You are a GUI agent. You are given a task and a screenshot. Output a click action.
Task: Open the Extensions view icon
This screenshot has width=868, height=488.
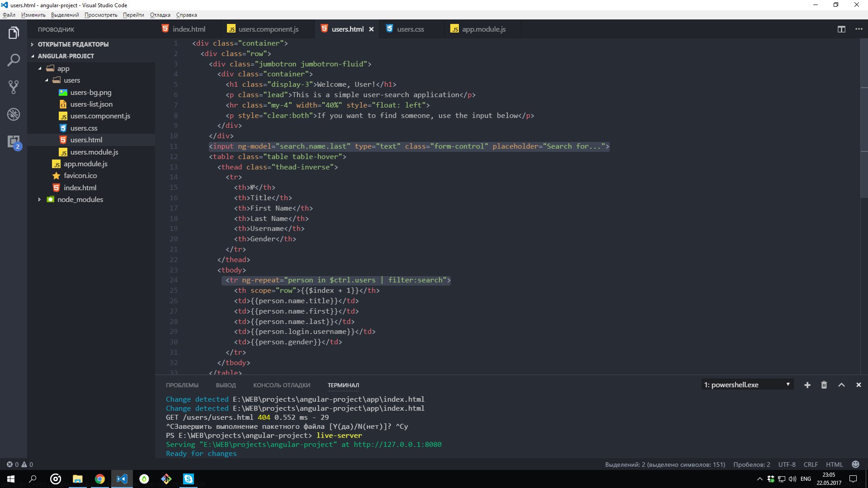14,141
